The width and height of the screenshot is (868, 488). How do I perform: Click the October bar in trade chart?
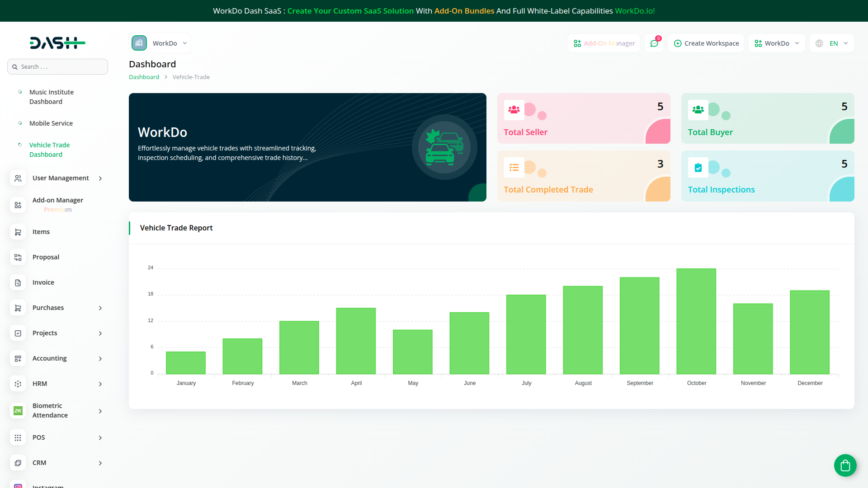point(696,321)
